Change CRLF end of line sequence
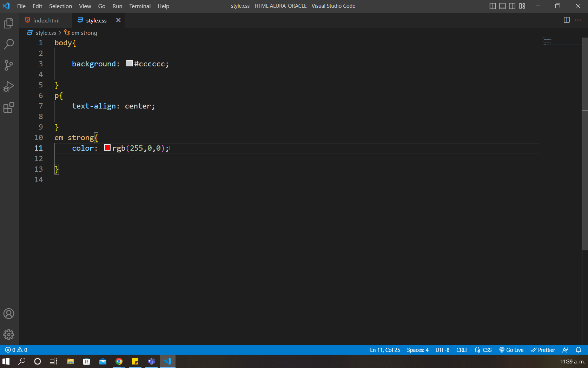 [462, 350]
